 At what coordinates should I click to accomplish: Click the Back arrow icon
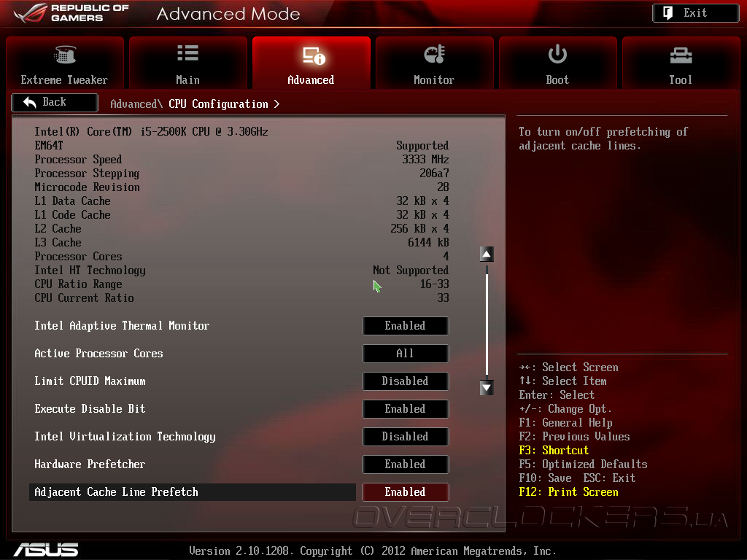click(x=29, y=102)
